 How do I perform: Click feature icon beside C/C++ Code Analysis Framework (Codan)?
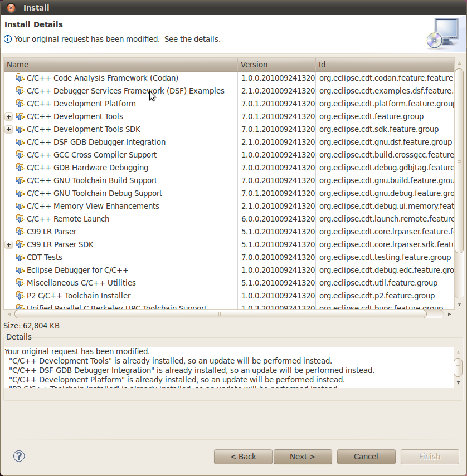pos(20,78)
